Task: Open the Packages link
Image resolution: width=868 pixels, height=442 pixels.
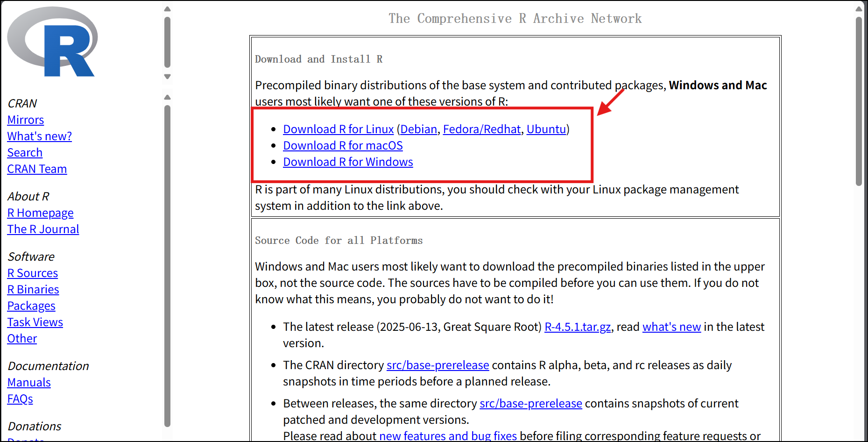Action: coord(31,306)
